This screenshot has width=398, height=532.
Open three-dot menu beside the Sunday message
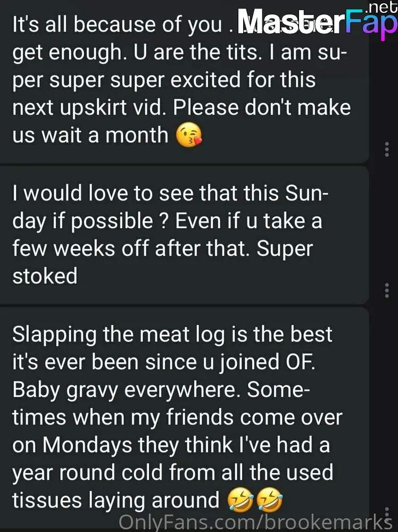click(x=386, y=290)
